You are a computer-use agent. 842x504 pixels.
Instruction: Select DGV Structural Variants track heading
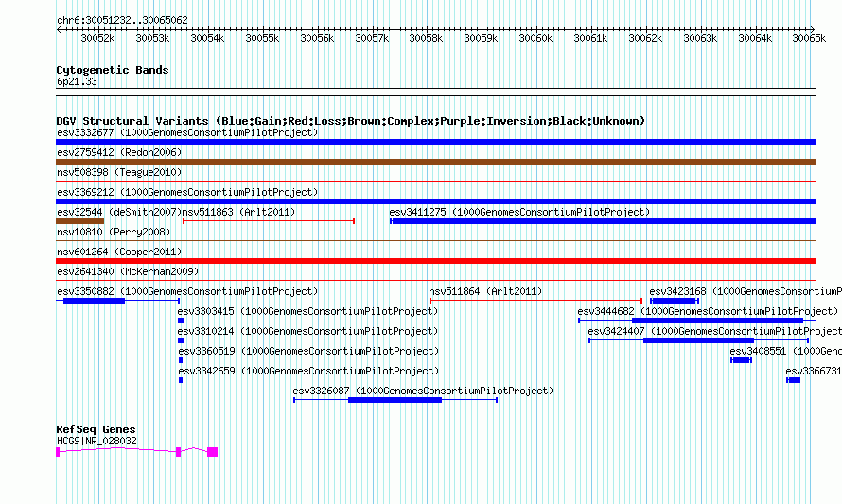[351, 121]
